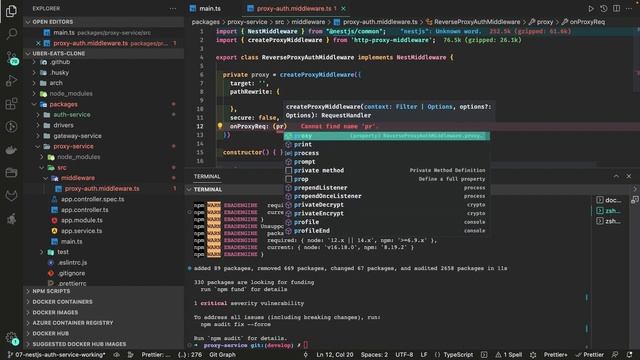Split the editor to the right

(x=616, y=9)
